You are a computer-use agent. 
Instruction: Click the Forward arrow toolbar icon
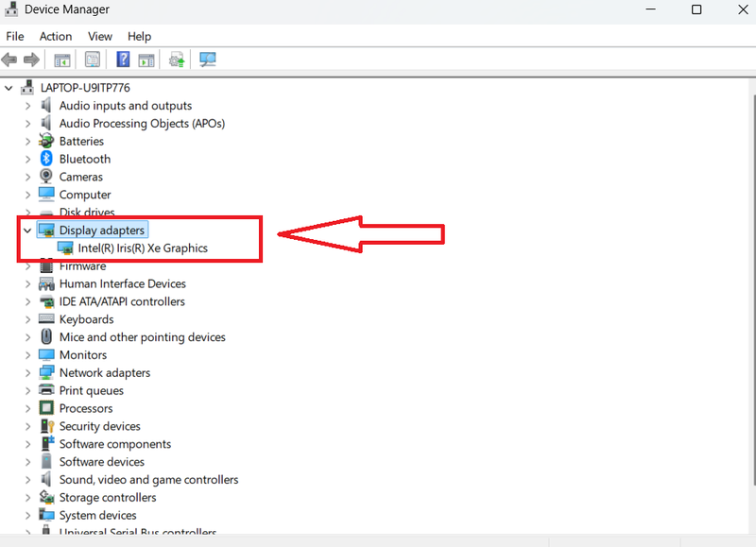[x=31, y=60]
